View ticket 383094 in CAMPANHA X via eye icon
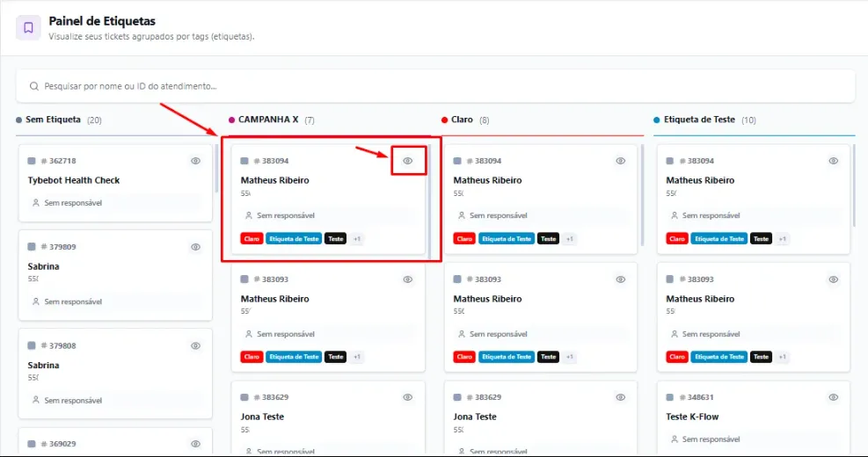The image size is (868, 457). [408, 161]
